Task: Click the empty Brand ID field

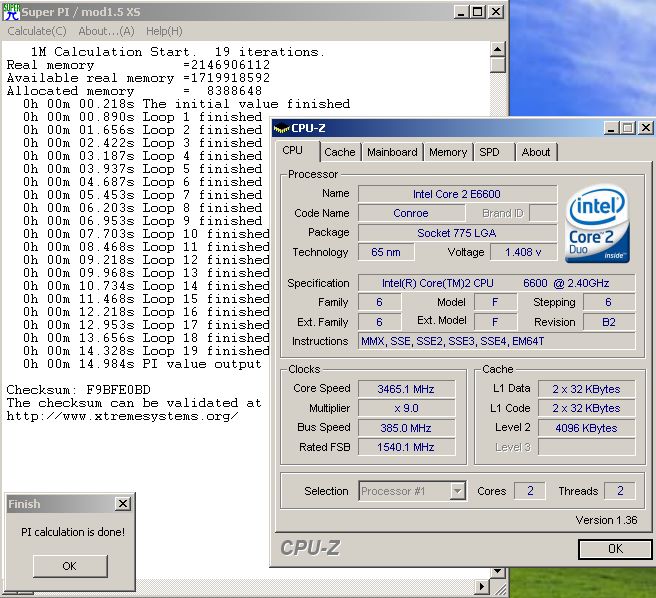Action: click(x=543, y=213)
